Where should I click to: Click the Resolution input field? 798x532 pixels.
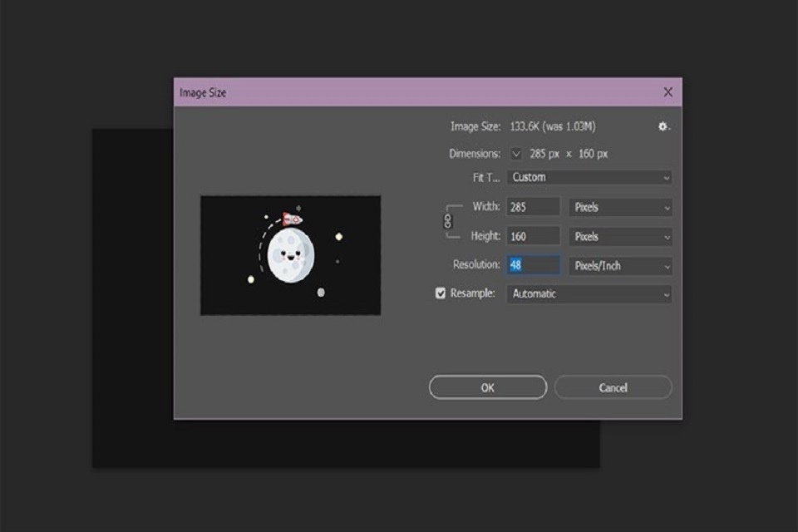(534, 265)
